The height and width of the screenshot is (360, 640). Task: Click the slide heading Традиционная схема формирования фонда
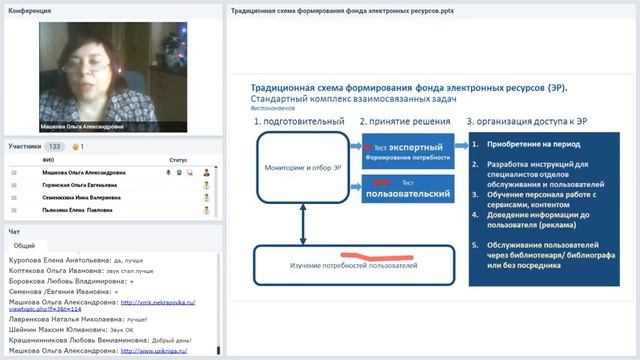[x=409, y=88]
